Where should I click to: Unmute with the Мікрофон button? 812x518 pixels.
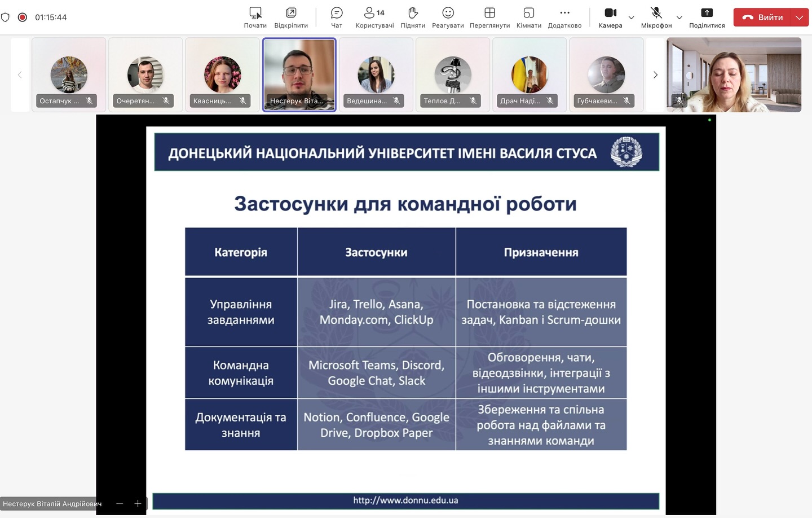[x=656, y=17]
